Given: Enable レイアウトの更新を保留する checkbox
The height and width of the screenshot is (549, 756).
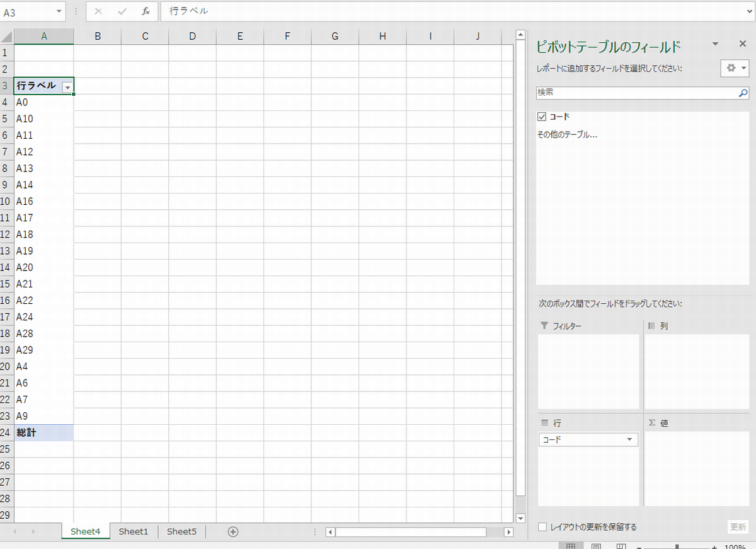Looking at the screenshot, I should point(542,527).
